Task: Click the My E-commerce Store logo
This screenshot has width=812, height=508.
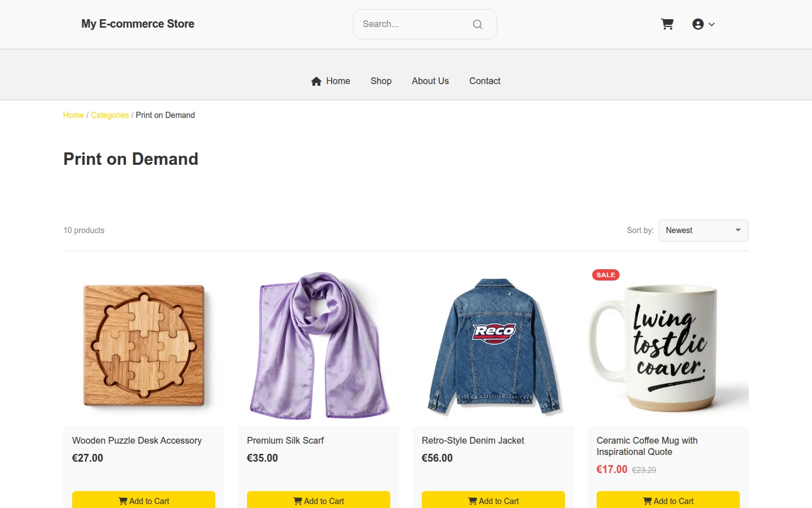Action: [x=138, y=24]
